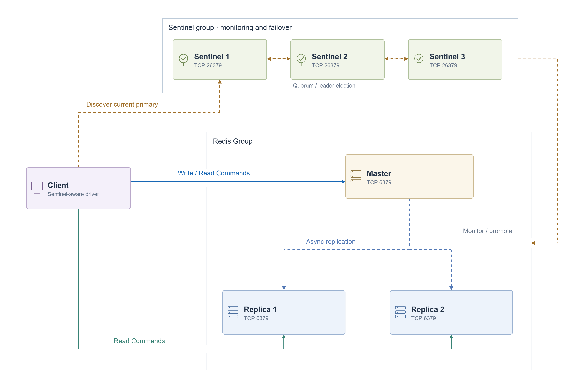Click the green 'Read Commands' label
The height and width of the screenshot is (392, 586).
click(x=139, y=341)
